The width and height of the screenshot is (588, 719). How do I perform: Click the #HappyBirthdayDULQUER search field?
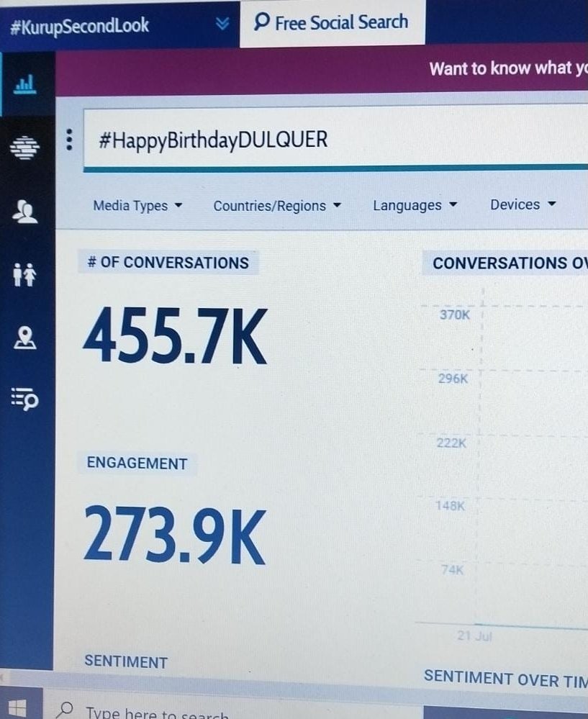[335, 138]
